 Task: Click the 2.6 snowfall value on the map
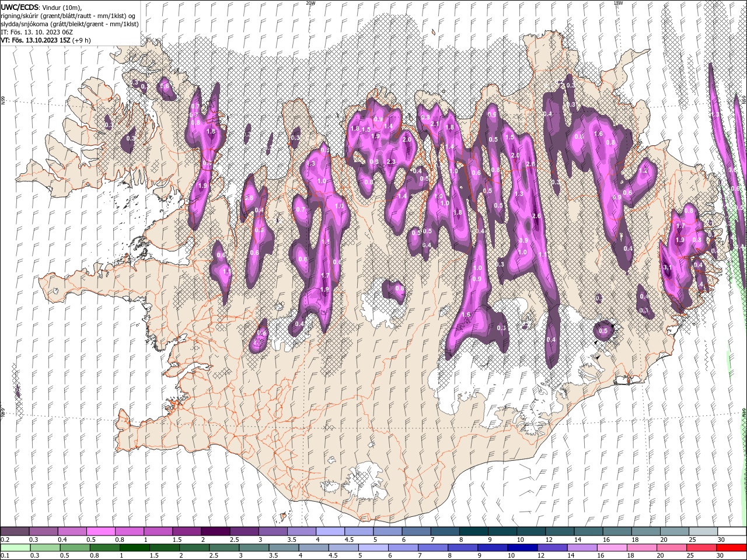537,216
